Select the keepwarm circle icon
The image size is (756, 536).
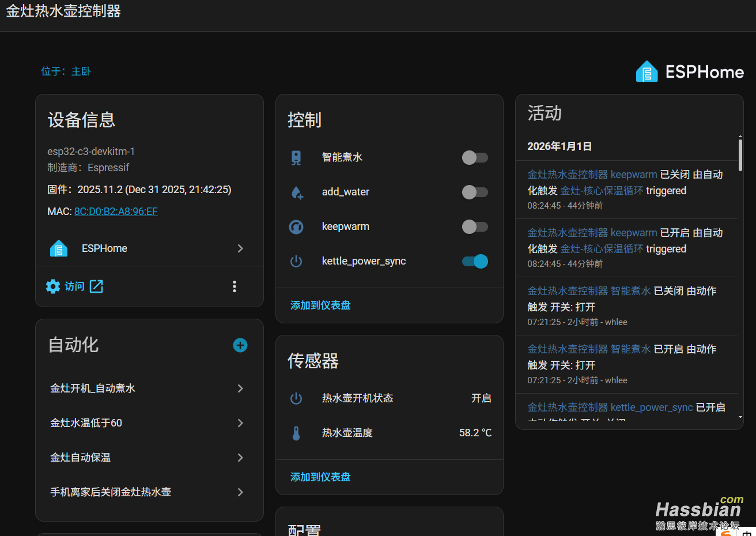(x=296, y=227)
